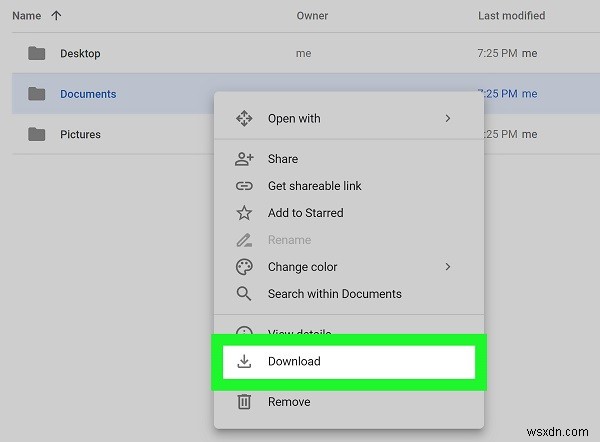Select Get shareable link menu option
The height and width of the screenshot is (442, 600).
pyautogui.click(x=314, y=186)
